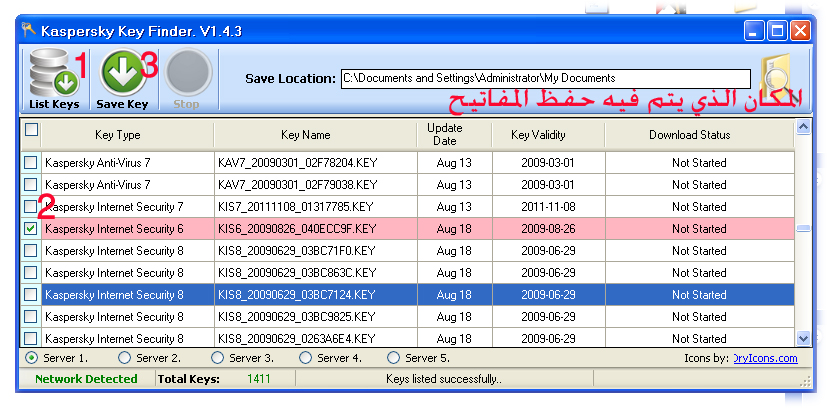Check the box for KIS8_20090629_03BC863C.KEY
Viewport: 827px width, 408px height.
click(31, 273)
